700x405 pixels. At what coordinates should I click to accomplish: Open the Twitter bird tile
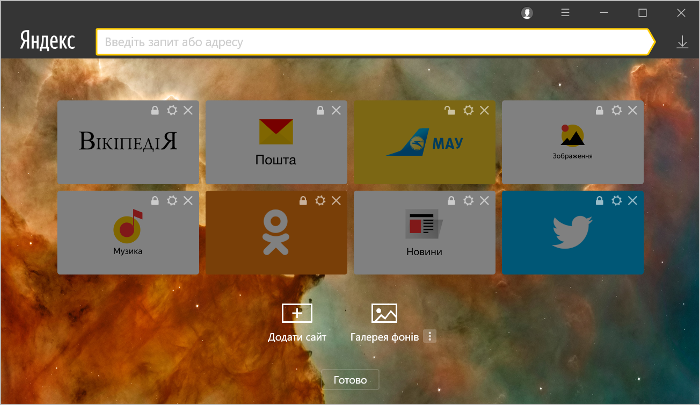pyautogui.click(x=573, y=234)
